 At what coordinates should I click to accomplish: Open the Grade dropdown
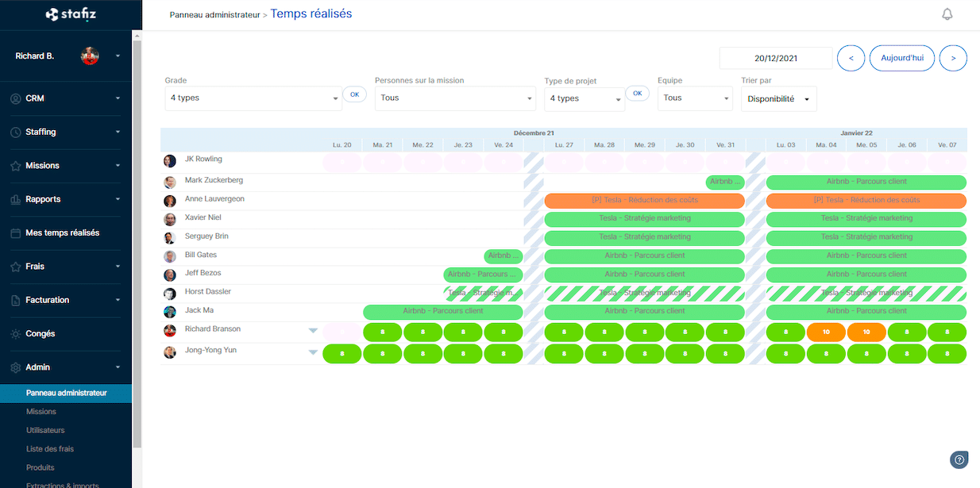pyautogui.click(x=253, y=98)
